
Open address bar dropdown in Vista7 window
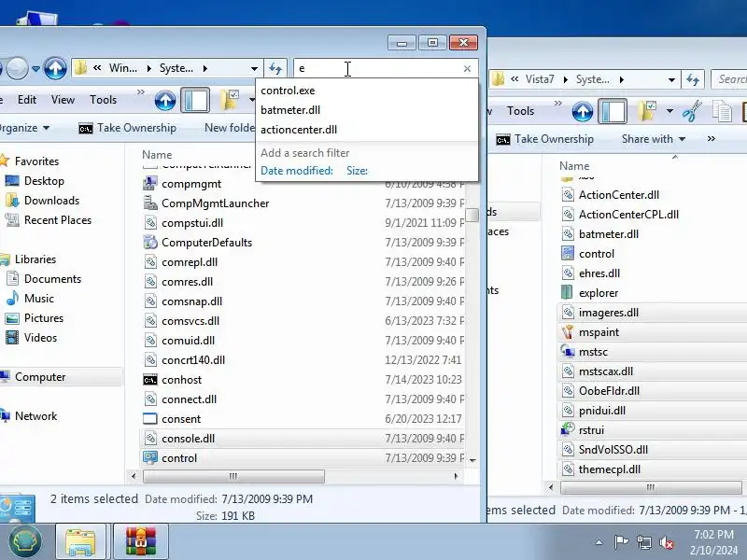point(671,79)
